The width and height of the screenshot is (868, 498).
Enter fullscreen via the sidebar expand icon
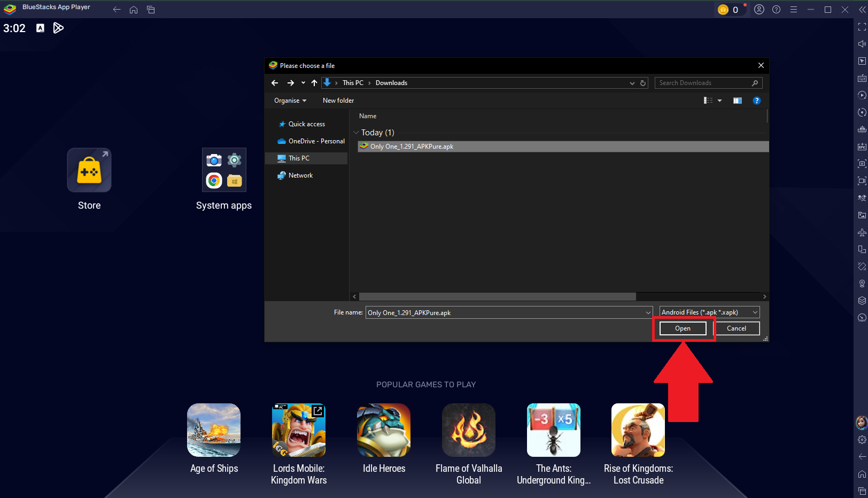(x=862, y=27)
